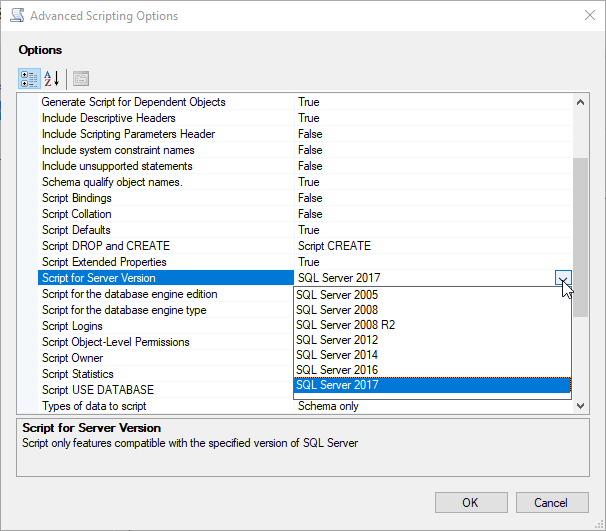This screenshot has width=606, height=531.
Task: Select Script USE DATABASE property
Action: coord(166,390)
